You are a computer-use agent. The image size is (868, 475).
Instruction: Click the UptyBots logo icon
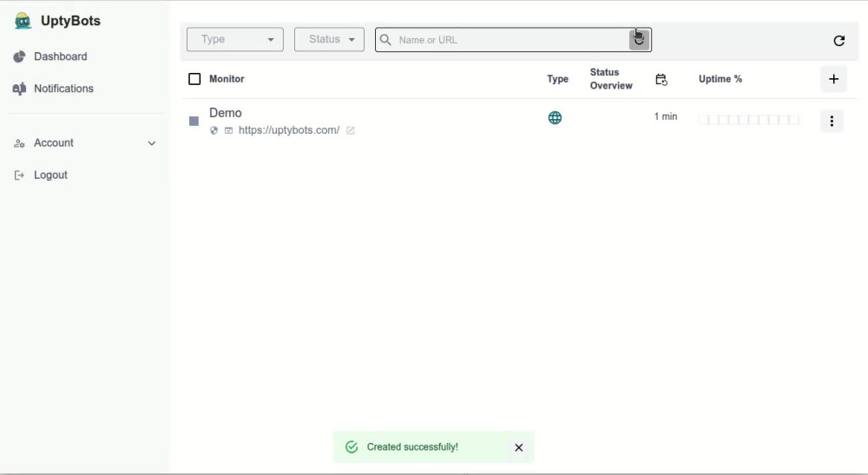(x=23, y=21)
